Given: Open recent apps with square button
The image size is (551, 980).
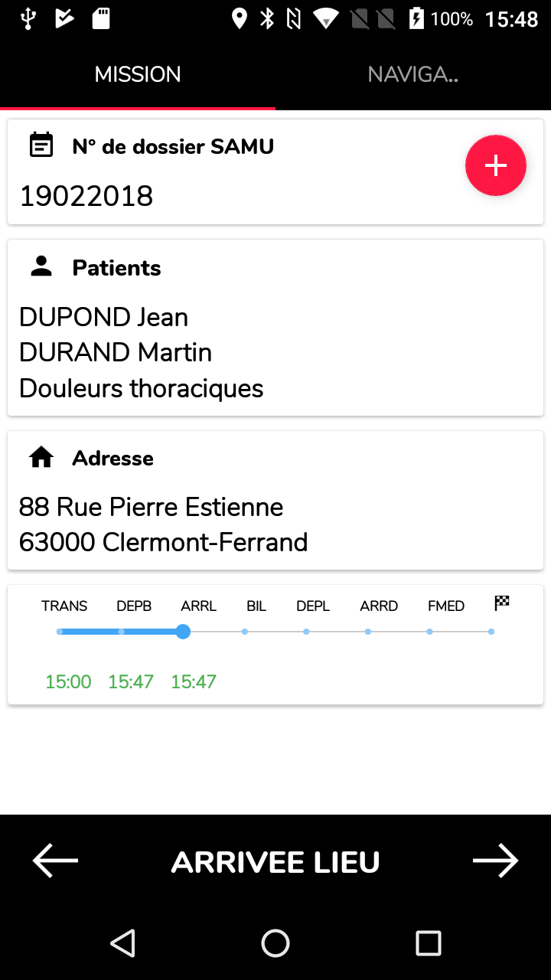Looking at the screenshot, I should point(428,942).
